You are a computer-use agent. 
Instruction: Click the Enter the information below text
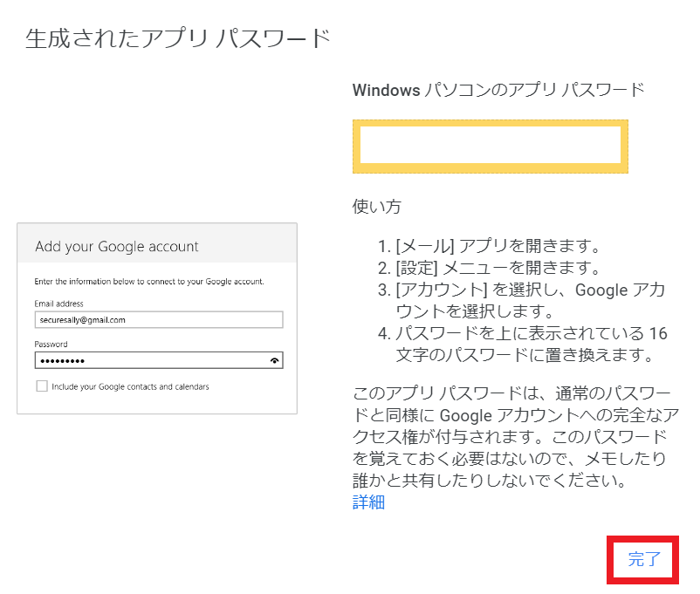[149, 282]
